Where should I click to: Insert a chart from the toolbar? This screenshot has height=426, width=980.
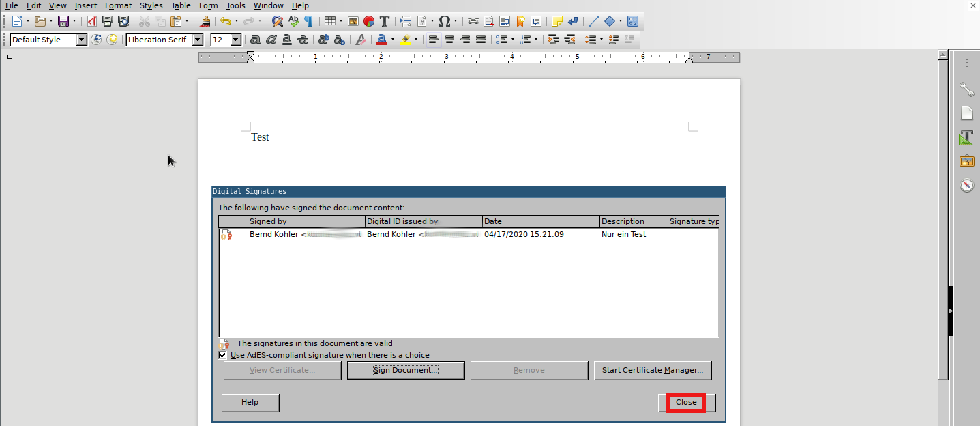369,21
